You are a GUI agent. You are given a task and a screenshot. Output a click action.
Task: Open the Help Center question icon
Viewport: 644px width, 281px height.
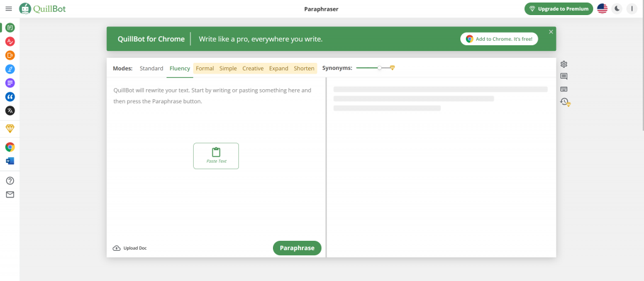click(10, 181)
